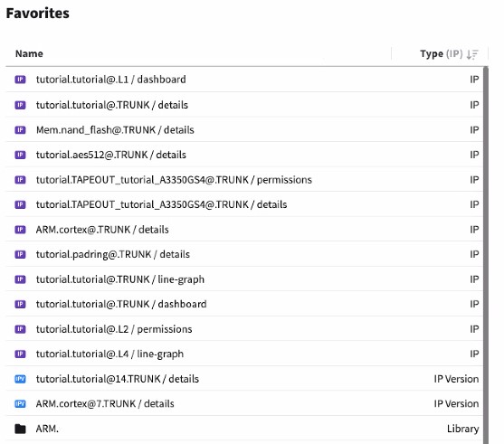
Task: Sort favorites by the Type column header
Action: click(x=432, y=53)
